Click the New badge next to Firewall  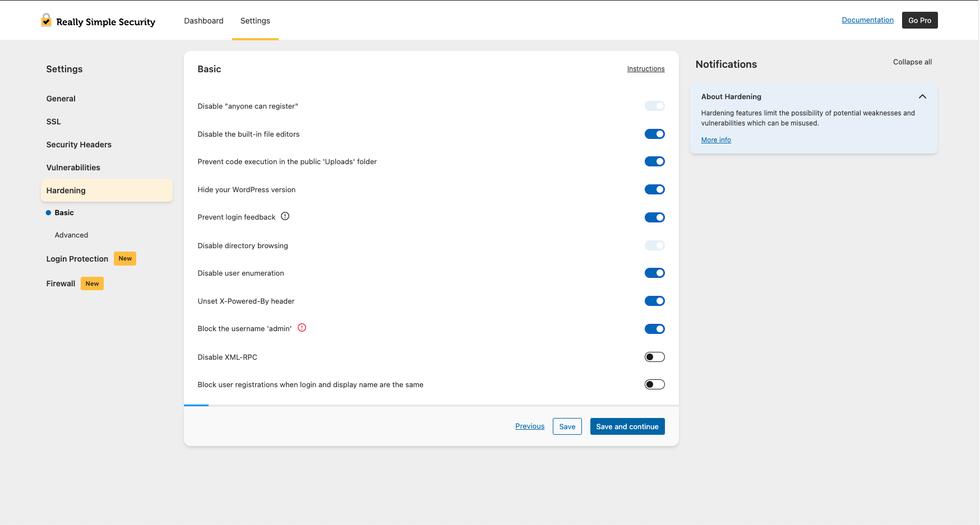(92, 284)
